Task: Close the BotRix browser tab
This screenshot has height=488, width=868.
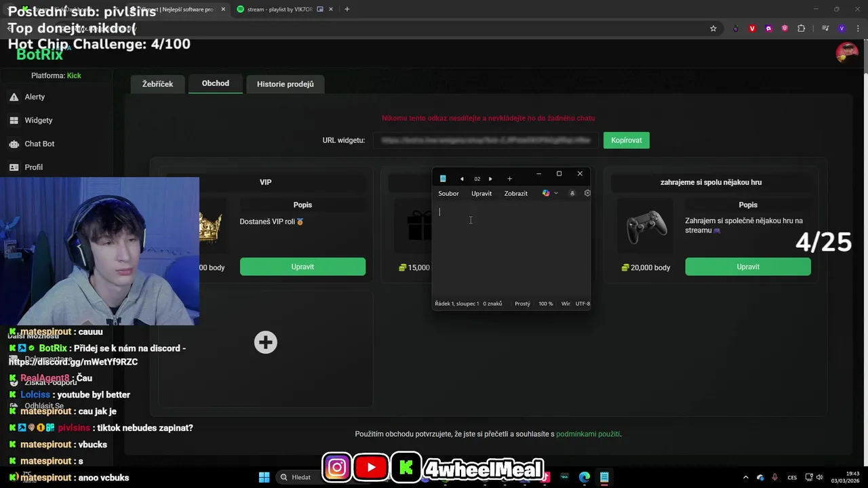Action: click(x=223, y=9)
